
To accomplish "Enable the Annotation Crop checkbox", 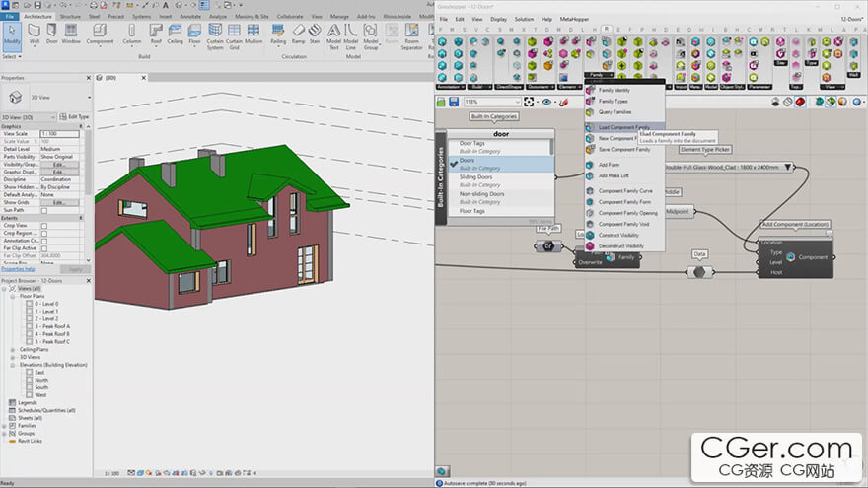I will (44, 241).
